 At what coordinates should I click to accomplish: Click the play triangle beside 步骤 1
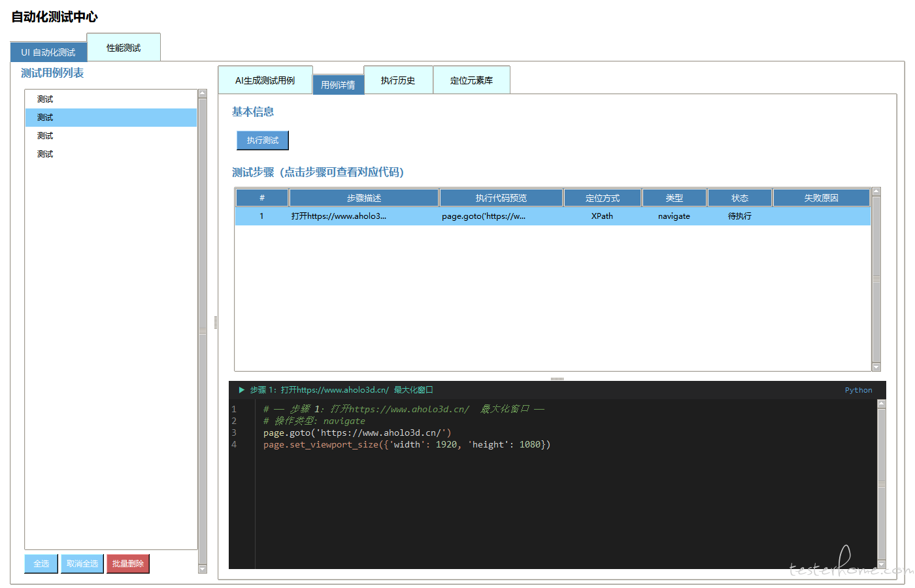coord(241,390)
